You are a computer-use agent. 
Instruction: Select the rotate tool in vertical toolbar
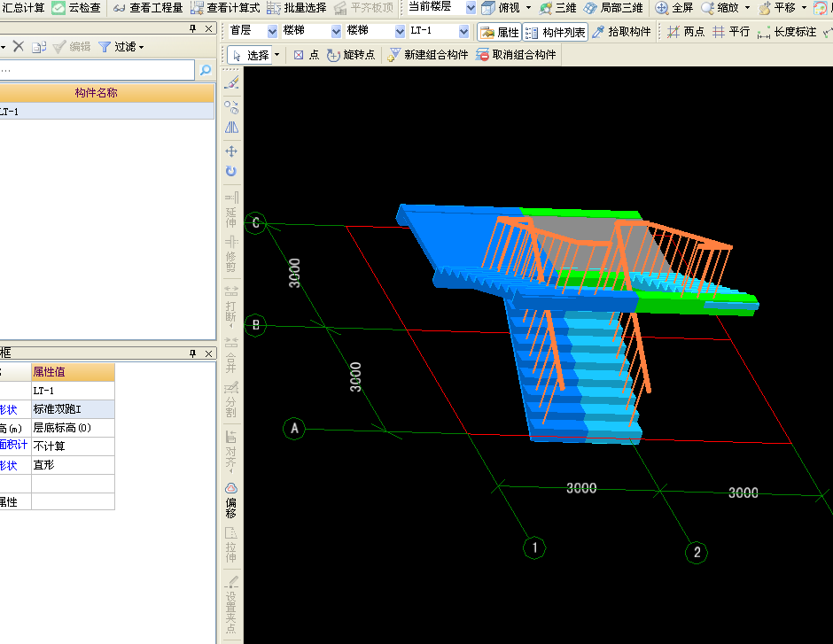pos(231,172)
